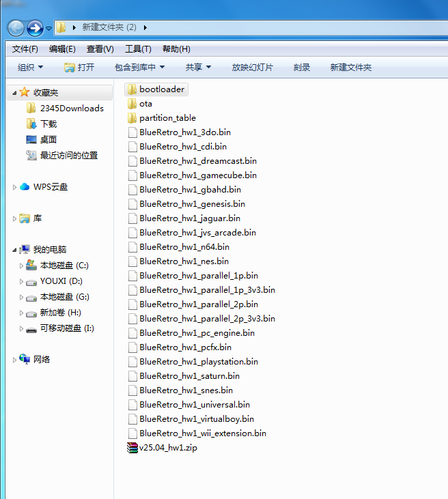Image resolution: width=448 pixels, height=499 pixels.
Task: Open the 编辑(E) menu
Action: click(x=62, y=49)
